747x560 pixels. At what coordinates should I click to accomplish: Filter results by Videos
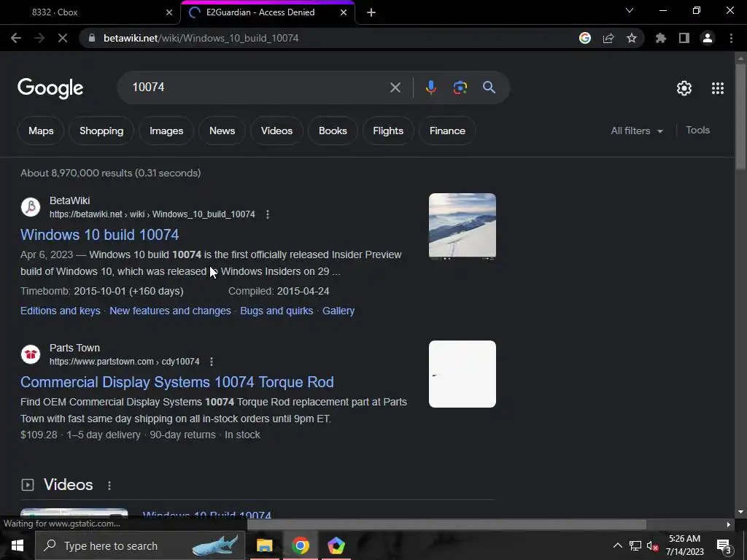(276, 131)
